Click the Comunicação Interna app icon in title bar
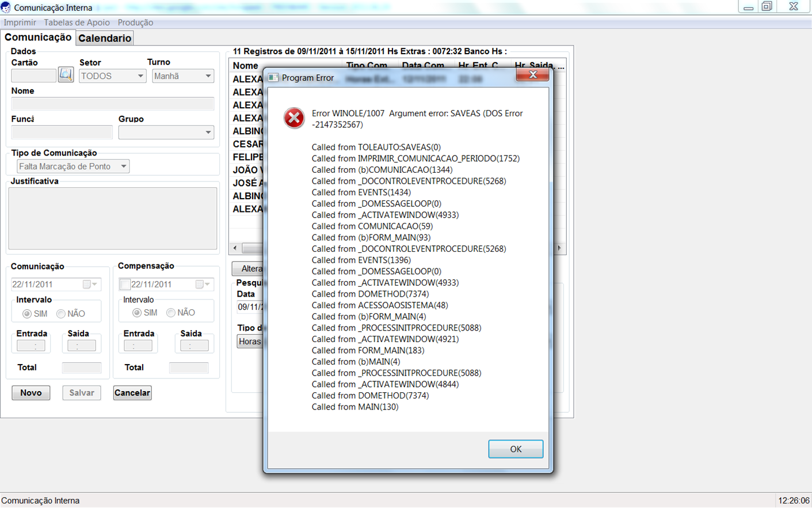The image size is (812, 508). [x=6, y=7]
